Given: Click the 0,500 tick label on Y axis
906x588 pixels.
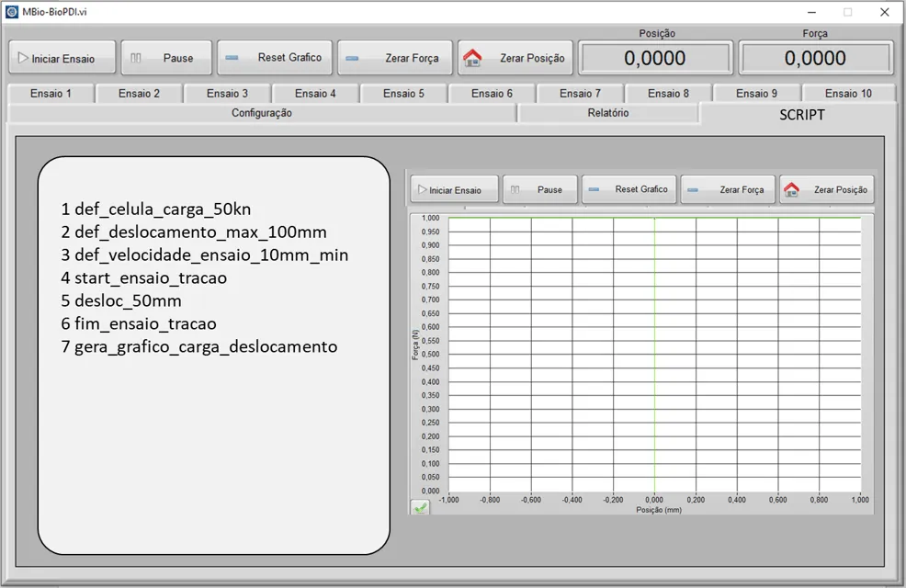Looking at the screenshot, I should [430, 354].
